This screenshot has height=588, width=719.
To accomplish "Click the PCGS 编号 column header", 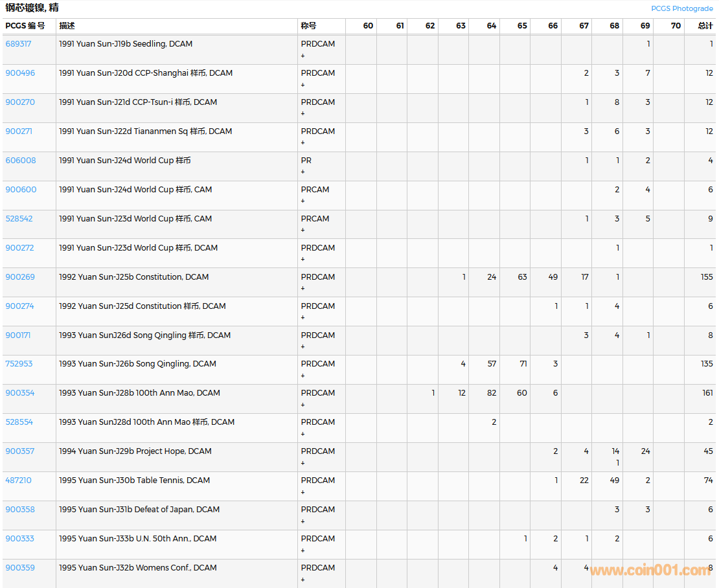I will click(25, 26).
